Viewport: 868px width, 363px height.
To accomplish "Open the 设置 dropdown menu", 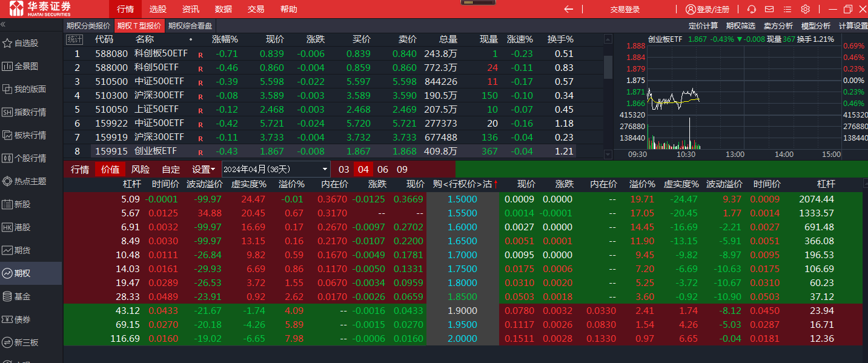I will click(x=204, y=170).
